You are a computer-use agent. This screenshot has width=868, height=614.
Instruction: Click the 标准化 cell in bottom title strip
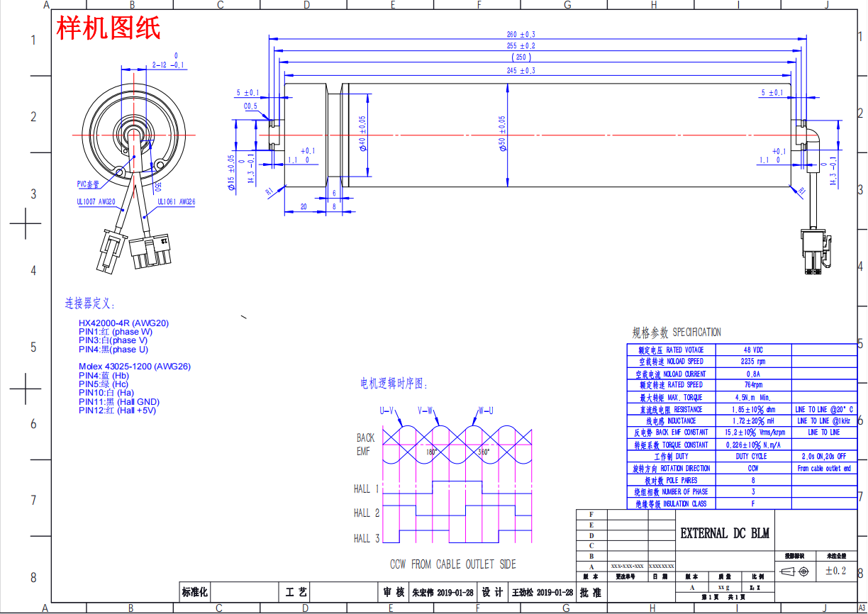pyautogui.click(x=195, y=592)
